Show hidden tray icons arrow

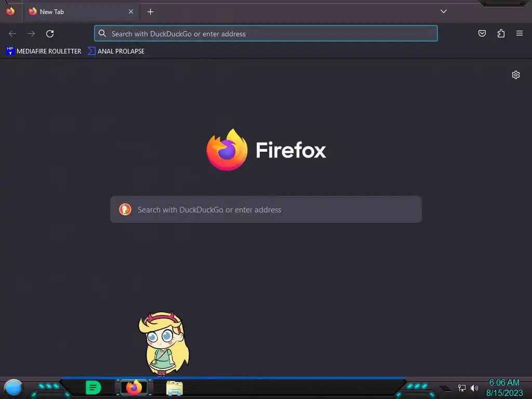coord(445,388)
